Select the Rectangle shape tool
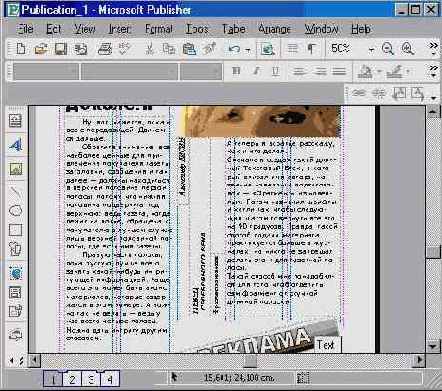This screenshot has height=391, width=442. pos(15,230)
